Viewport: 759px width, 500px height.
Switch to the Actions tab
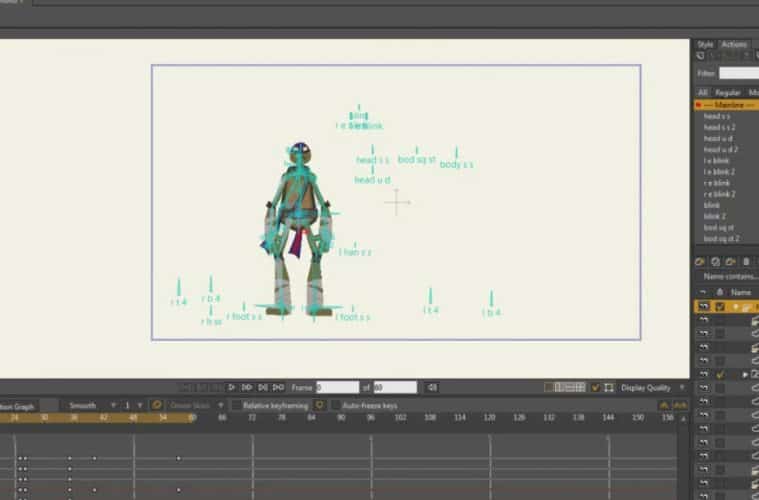point(733,44)
